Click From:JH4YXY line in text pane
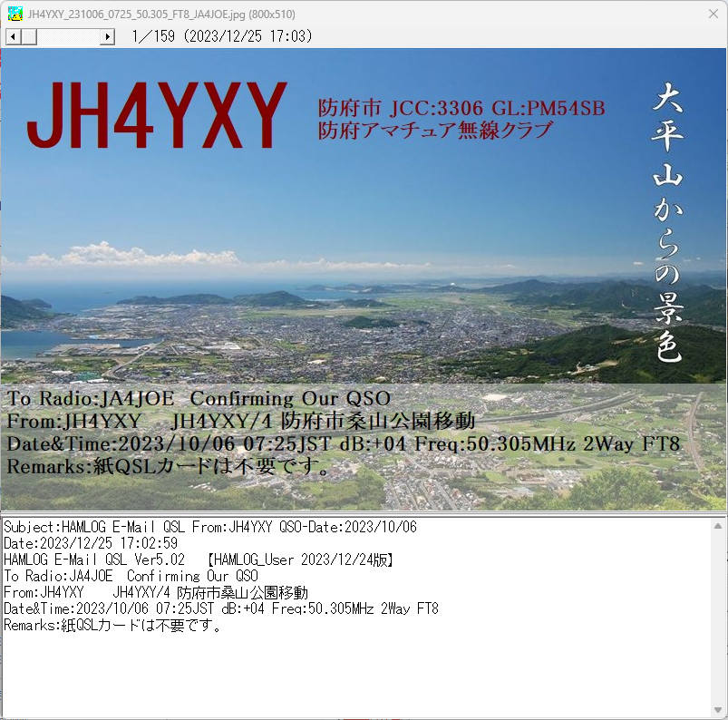The width and height of the screenshot is (728, 720). click(x=156, y=593)
